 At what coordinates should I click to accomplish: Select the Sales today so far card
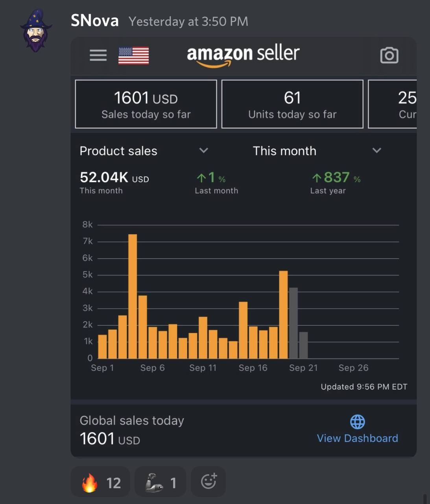[x=146, y=104]
